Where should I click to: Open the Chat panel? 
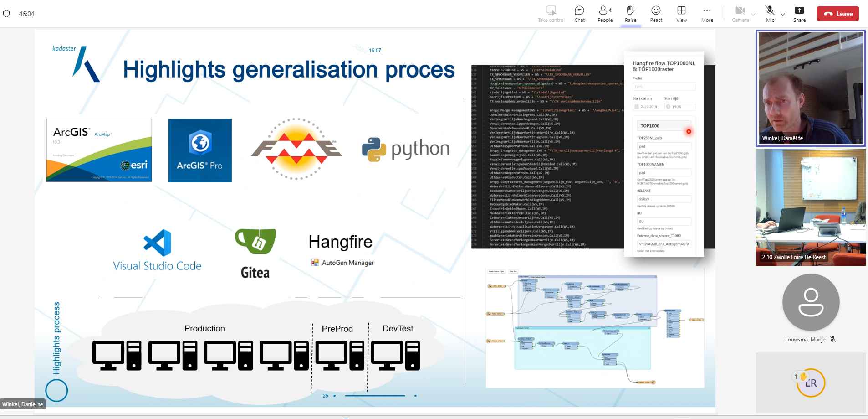[x=579, y=14]
